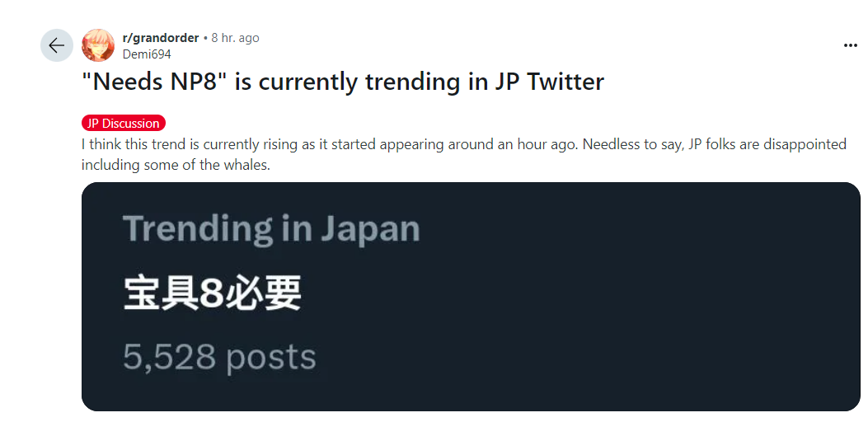Go back using the left arrow button
The image size is (868, 422).
pyautogui.click(x=57, y=45)
